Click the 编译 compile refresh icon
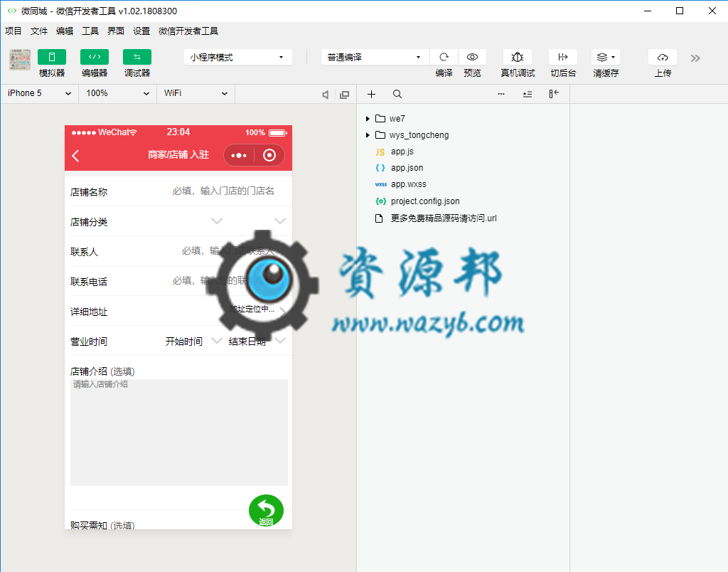 click(x=444, y=57)
